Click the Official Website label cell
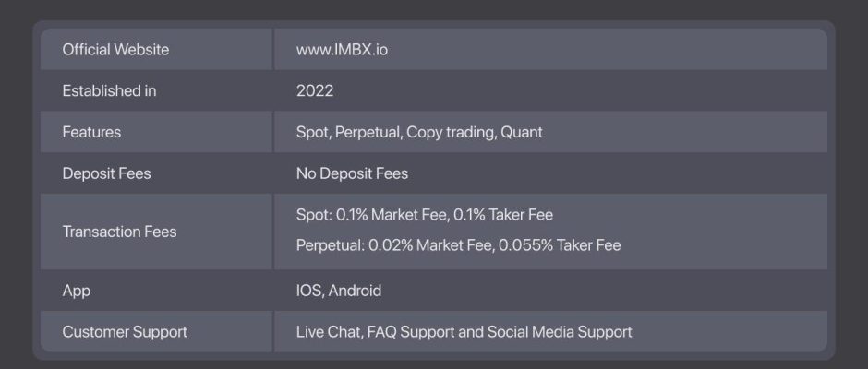The width and height of the screenshot is (868, 369). tap(115, 50)
